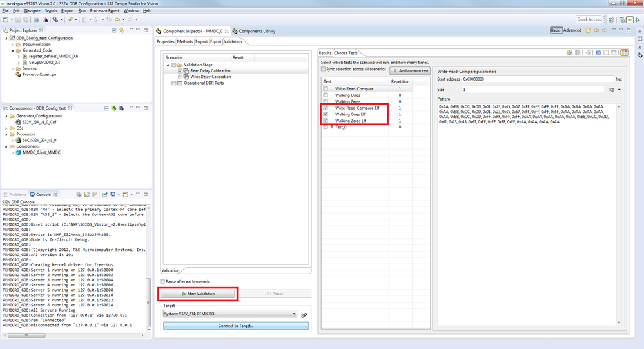Viewport: 644px width, 349px height.
Task: Click the Start address input field
Action: point(538,79)
